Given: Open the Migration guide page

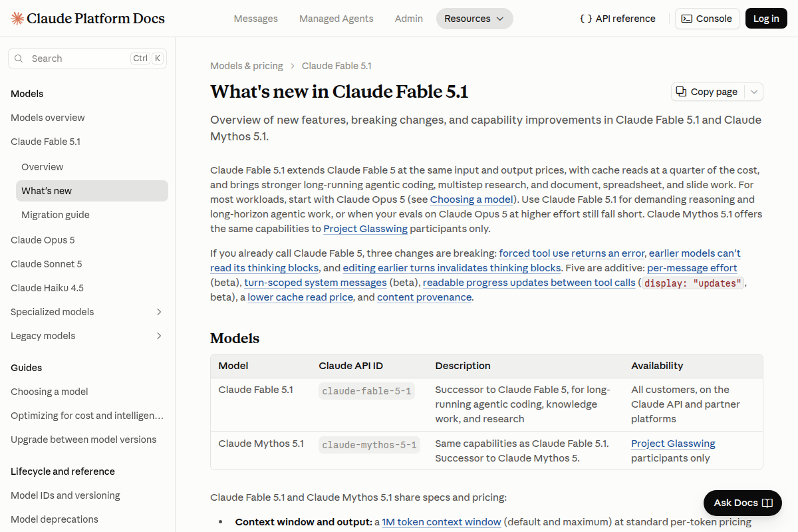Looking at the screenshot, I should coord(55,215).
